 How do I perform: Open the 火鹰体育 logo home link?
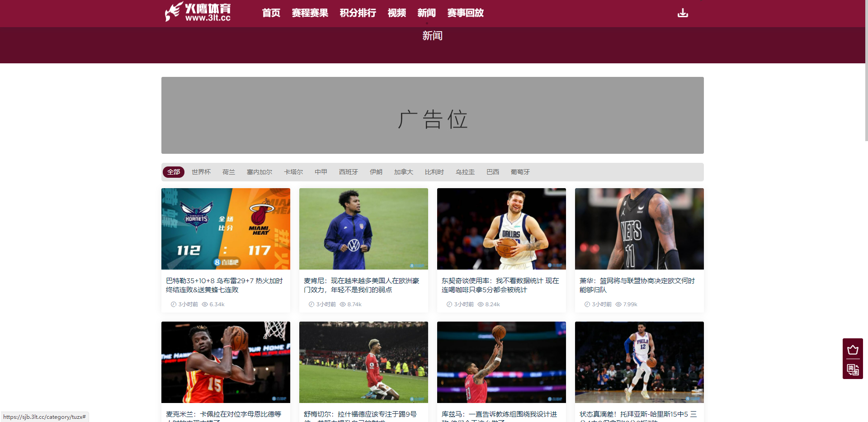click(x=198, y=12)
